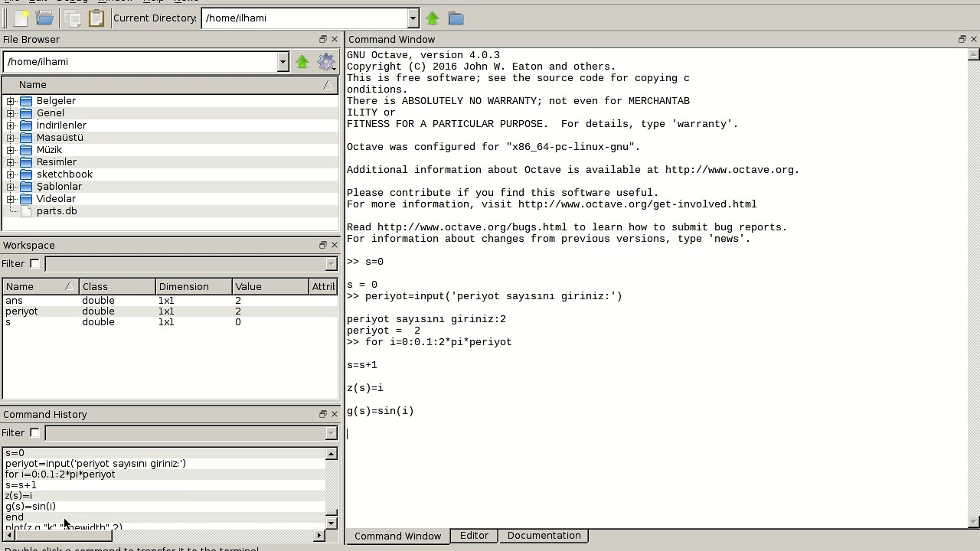Click the Müzik folder icon
The height and width of the screenshot is (551, 980).
tap(26, 150)
